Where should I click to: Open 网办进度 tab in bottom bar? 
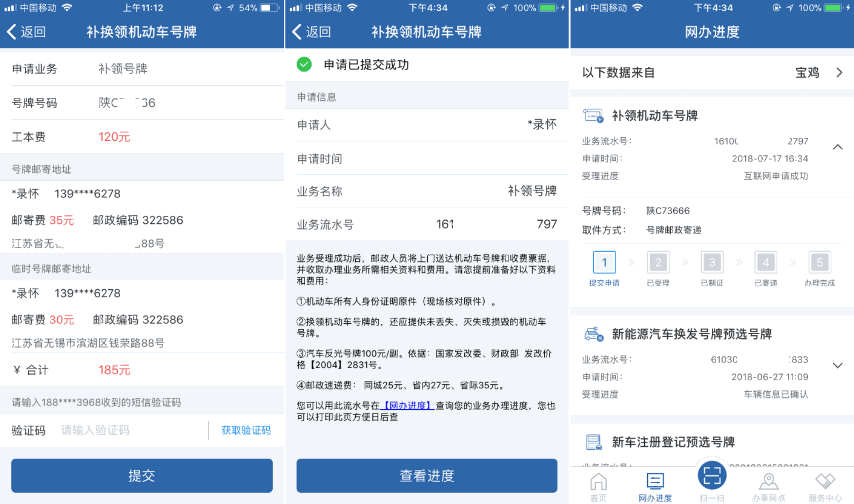(x=655, y=487)
